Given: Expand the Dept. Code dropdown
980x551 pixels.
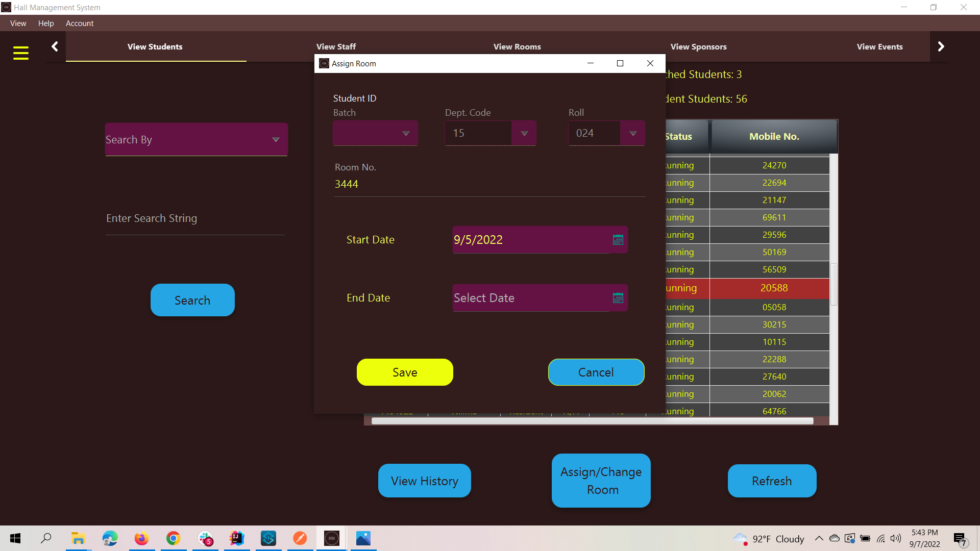Looking at the screenshot, I should tap(524, 133).
